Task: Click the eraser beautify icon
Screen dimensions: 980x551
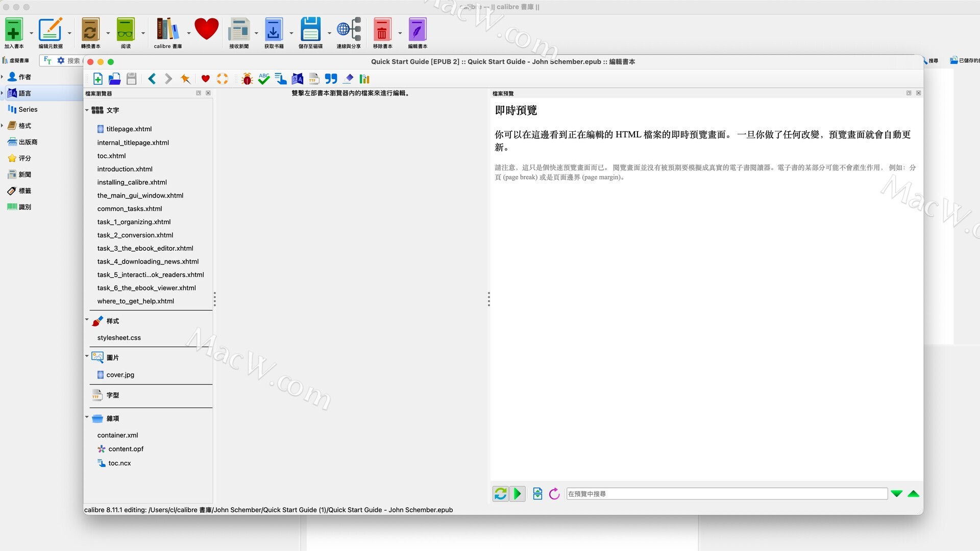Action: (348, 79)
